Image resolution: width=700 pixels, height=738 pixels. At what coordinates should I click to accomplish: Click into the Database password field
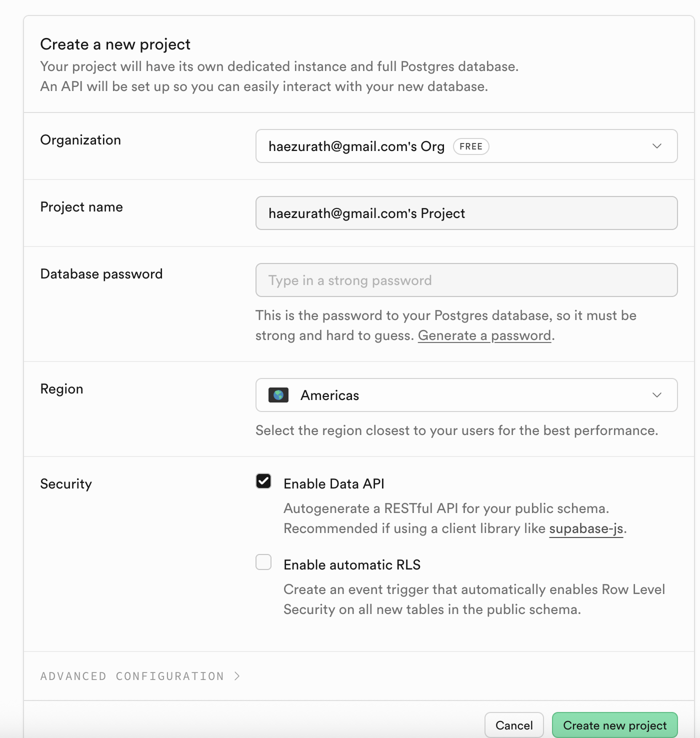[466, 280]
